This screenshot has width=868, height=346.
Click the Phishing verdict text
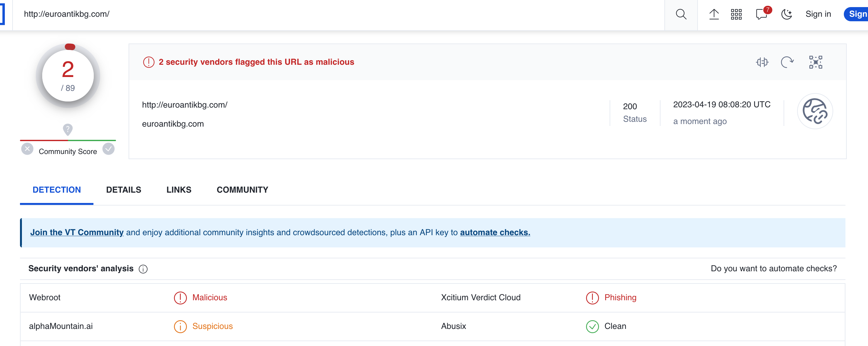(x=620, y=297)
